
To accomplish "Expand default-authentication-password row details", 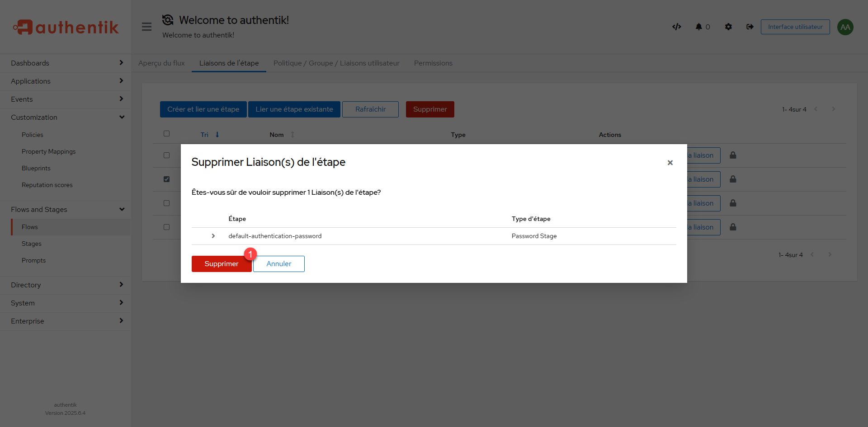I will (x=213, y=236).
